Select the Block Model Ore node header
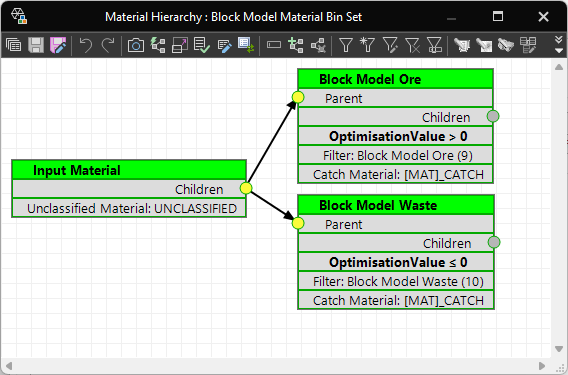 click(x=395, y=79)
